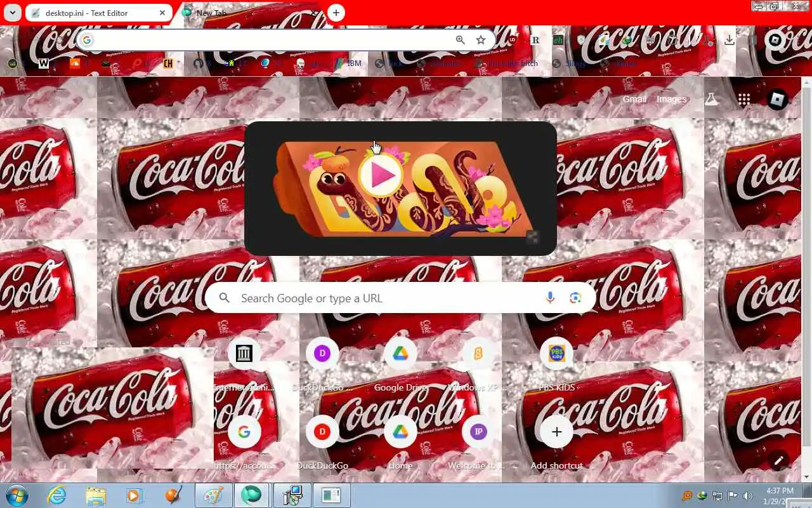Viewport: 812px width, 508px height.
Task: Bookmark this tab with the star icon
Action: click(x=481, y=40)
